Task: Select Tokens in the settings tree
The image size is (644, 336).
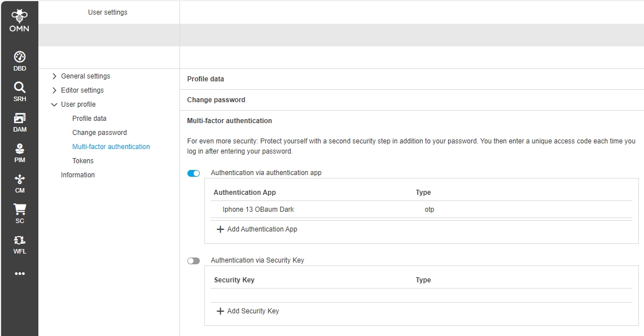Action: pyautogui.click(x=83, y=161)
